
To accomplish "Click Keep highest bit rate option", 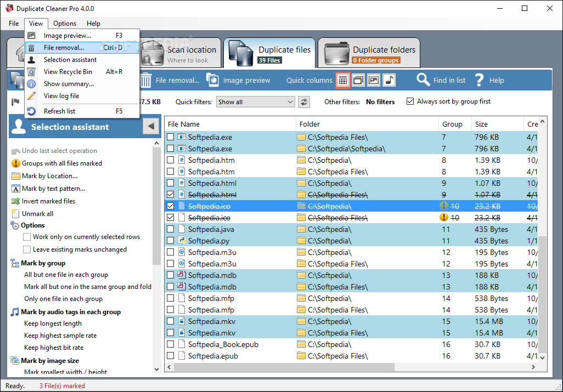I will [54, 348].
